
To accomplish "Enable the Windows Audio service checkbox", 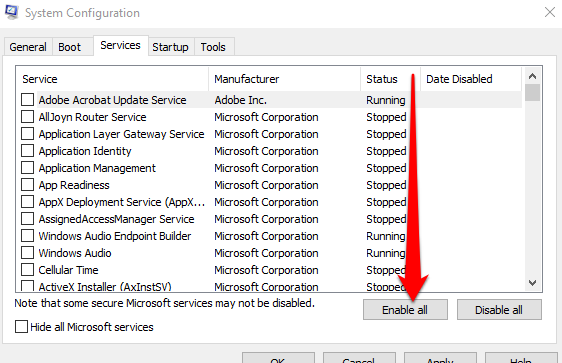I will pos(28,253).
